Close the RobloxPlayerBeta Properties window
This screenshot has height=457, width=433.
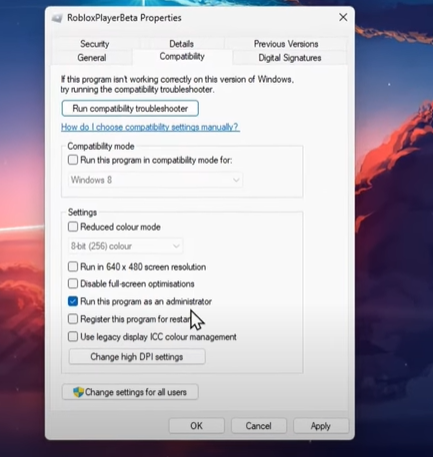click(x=343, y=17)
